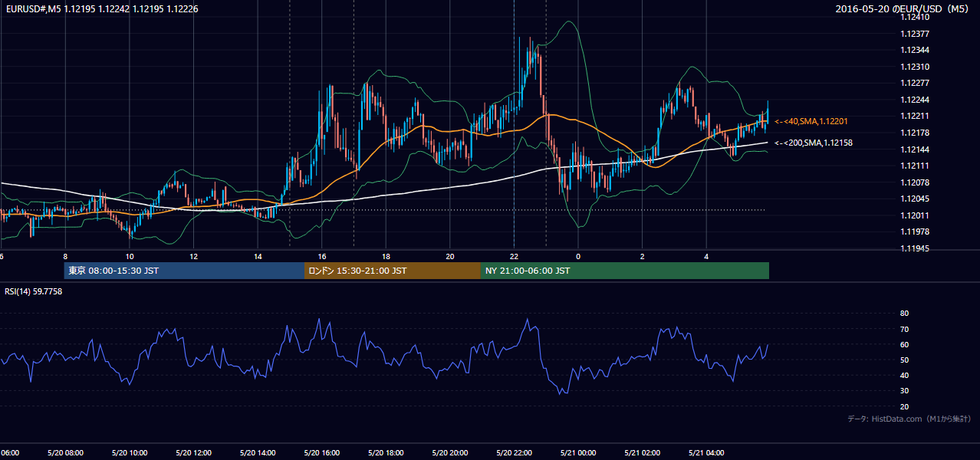Screen dimensions: 980x460
Task: Click the 5/20 22:00 bottom time label
Action: [x=514, y=453]
